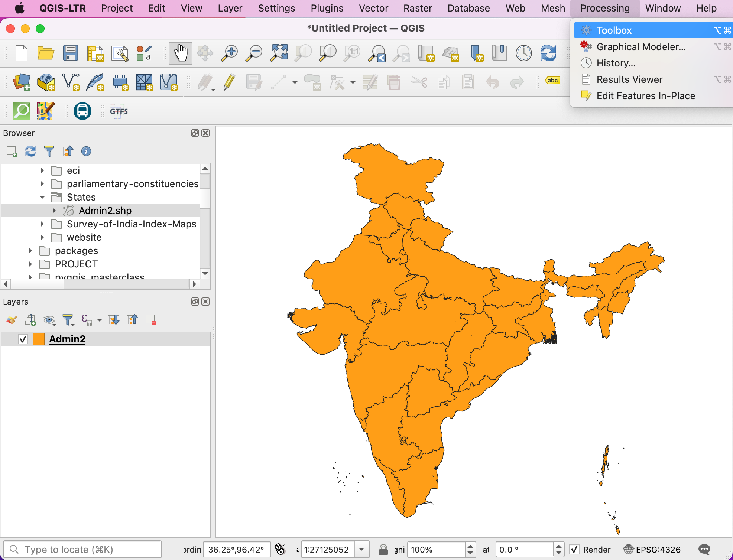Screen dimensions: 733x560
Task: Toggle the Render checkbox in status bar
Action: (574, 549)
